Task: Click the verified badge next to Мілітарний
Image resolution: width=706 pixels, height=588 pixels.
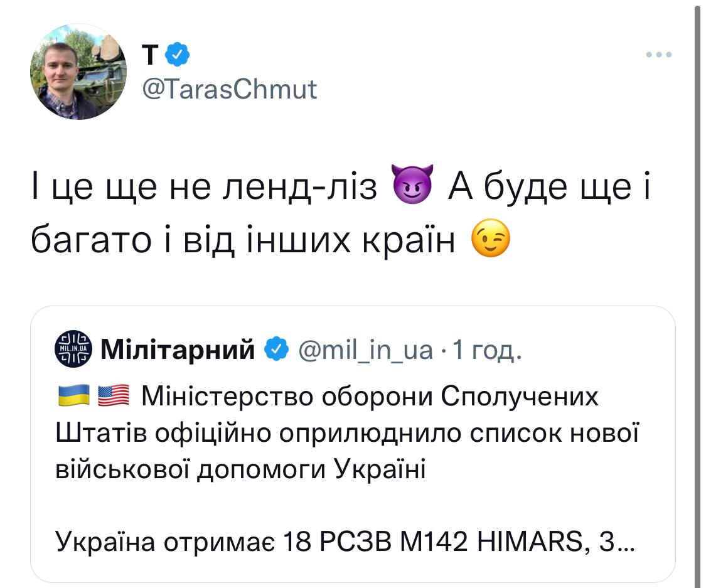Action: (277, 349)
